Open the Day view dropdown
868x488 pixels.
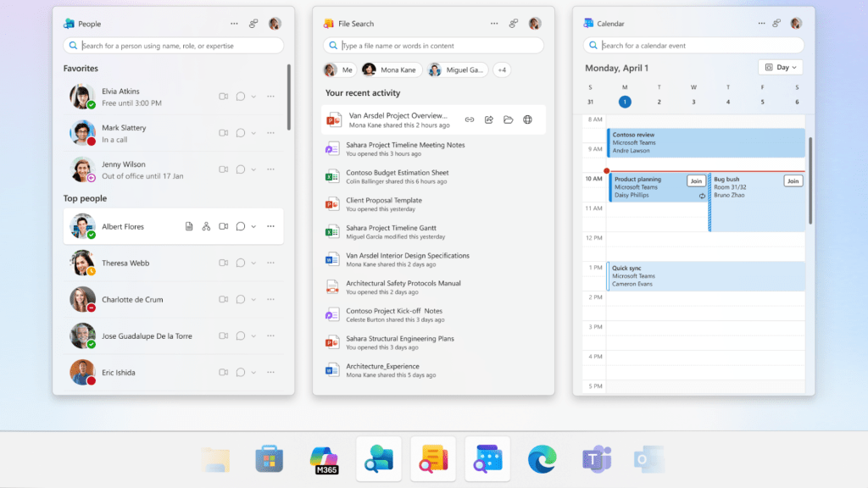tap(779, 67)
